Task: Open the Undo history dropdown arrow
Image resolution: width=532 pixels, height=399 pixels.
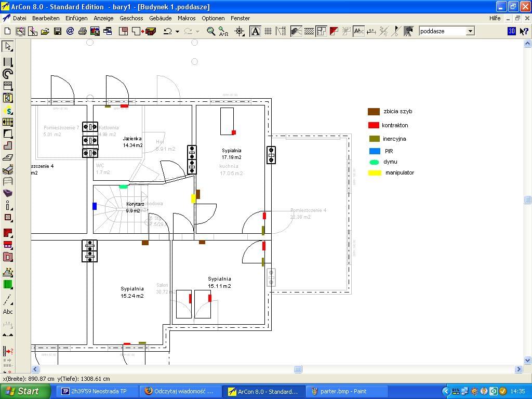Action: (x=177, y=31)
